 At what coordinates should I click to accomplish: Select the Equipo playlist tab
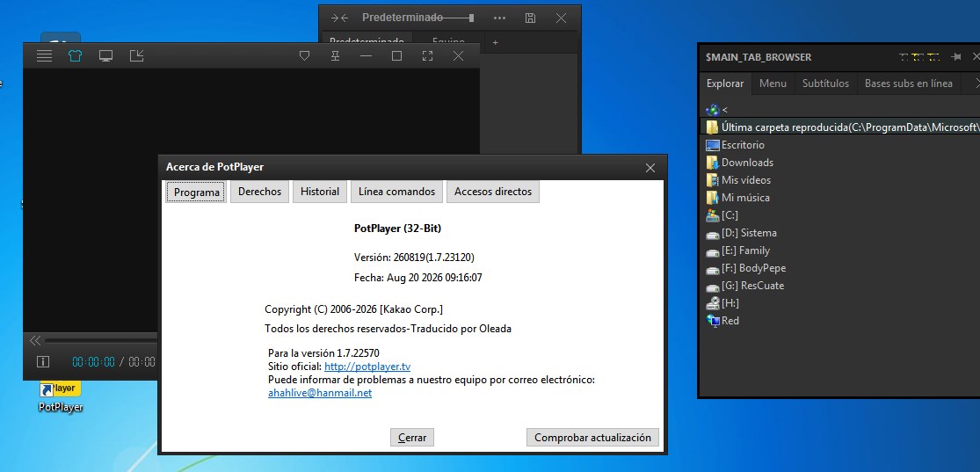coord(448,42)
